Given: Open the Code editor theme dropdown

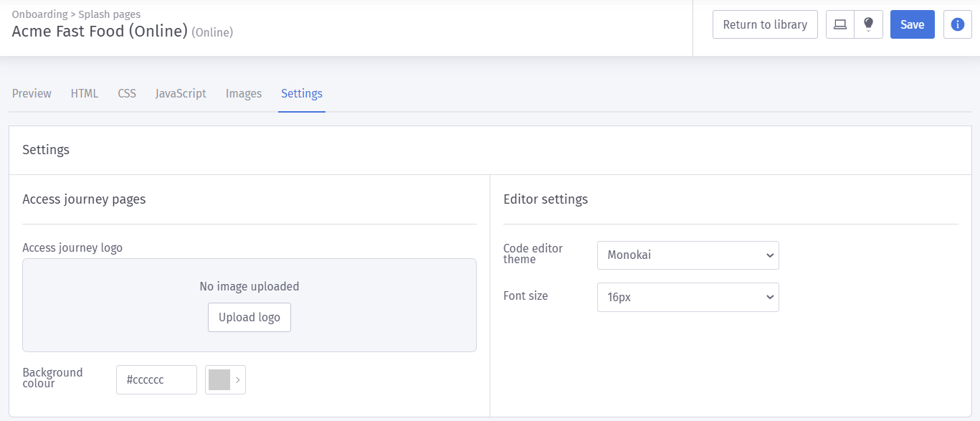Looking at the screenshot, I should tap(688, 255).
